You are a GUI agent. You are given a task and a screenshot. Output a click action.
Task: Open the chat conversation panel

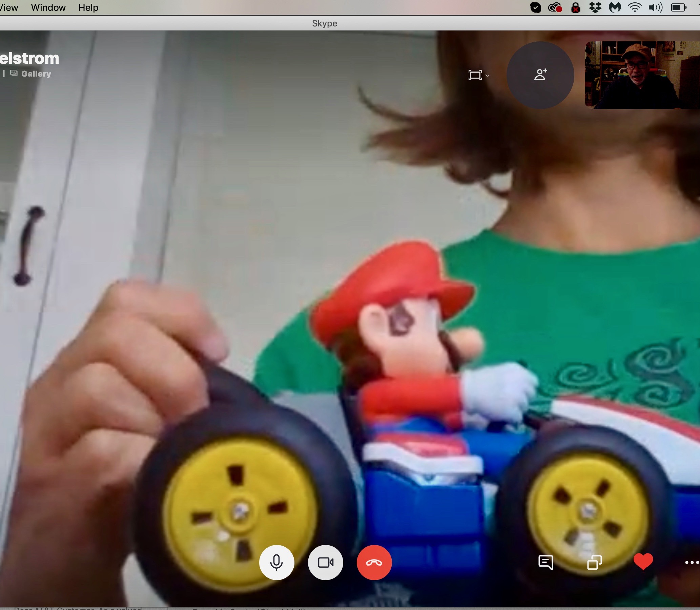tap(545, 562)
